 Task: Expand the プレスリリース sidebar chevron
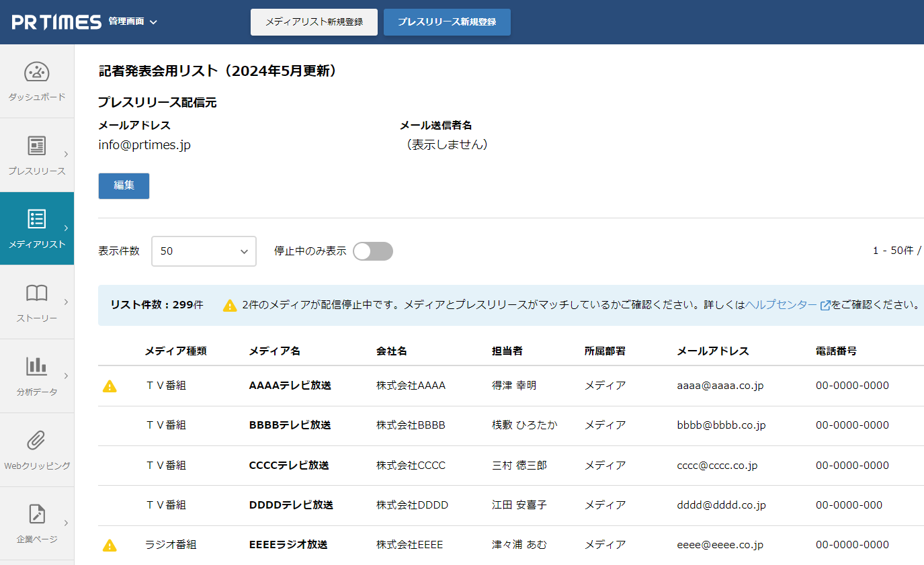(66, 154)
